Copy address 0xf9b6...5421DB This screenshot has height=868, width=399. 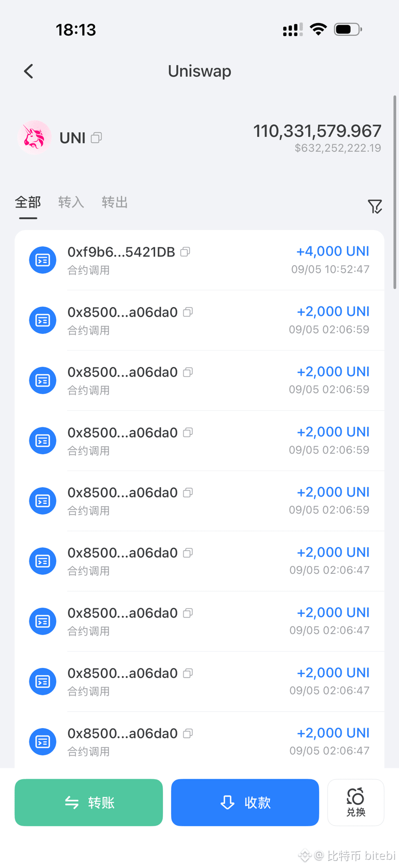186,252
